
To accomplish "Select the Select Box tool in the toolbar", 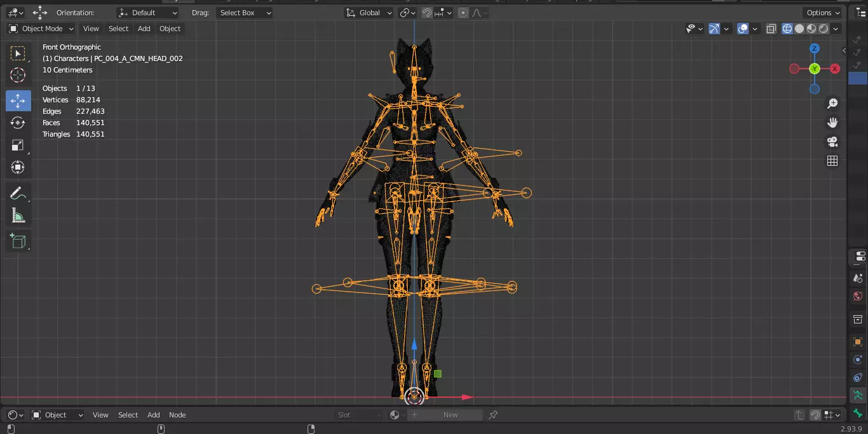I will pos(18,53).
